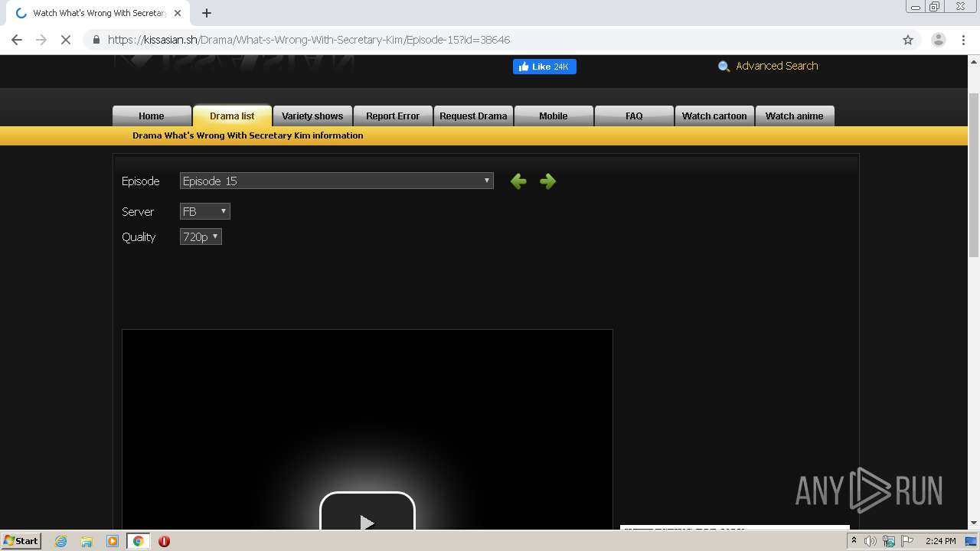View site info via the padlock icon

pos(96,40)
